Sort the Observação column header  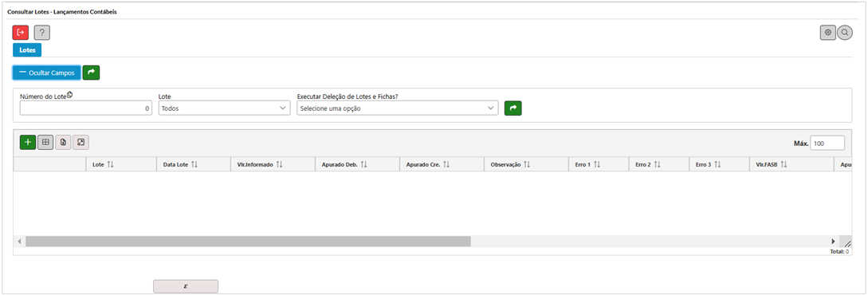coord(526,165)
